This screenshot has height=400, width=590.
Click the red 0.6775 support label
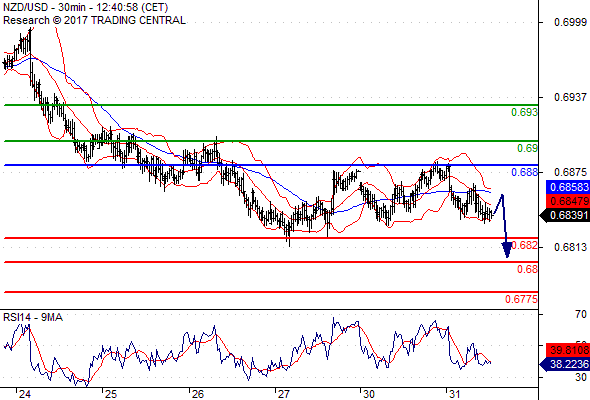(521, 299)
